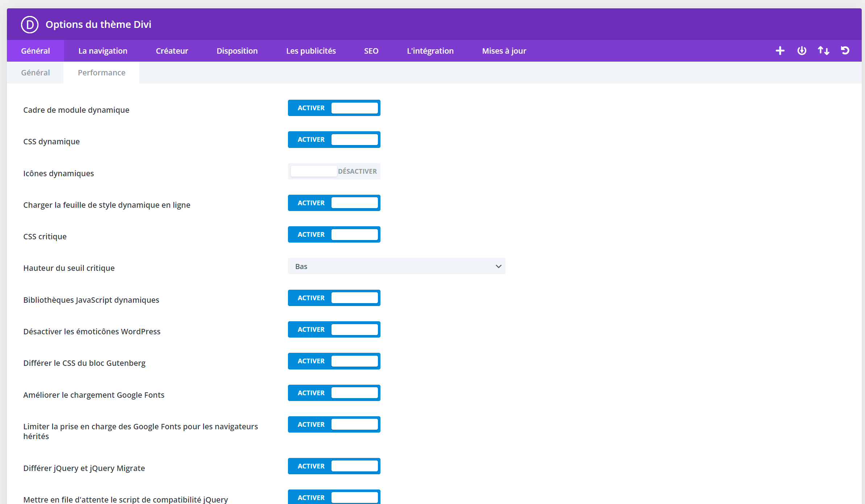This screenshot has height=504, width=865.
Task: Switch to Créateur tab
Action: (x=172, y=51)
